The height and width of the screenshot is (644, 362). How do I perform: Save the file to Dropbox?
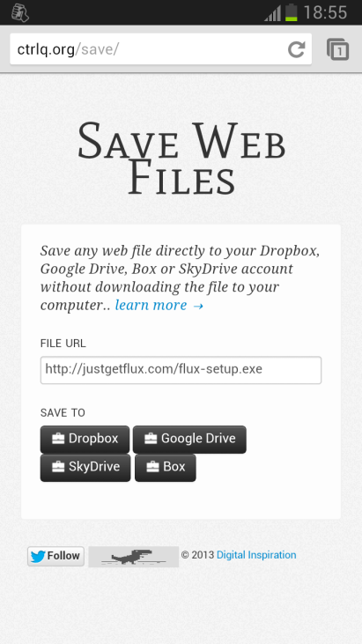click(85, 439)
